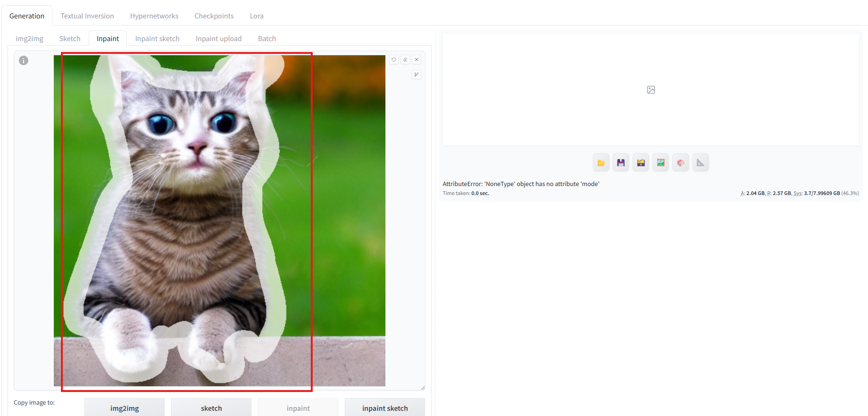This screenshot has width=868, height=416.
Task: Switch to the Textual Inversion tab
Action: [87, 16]
